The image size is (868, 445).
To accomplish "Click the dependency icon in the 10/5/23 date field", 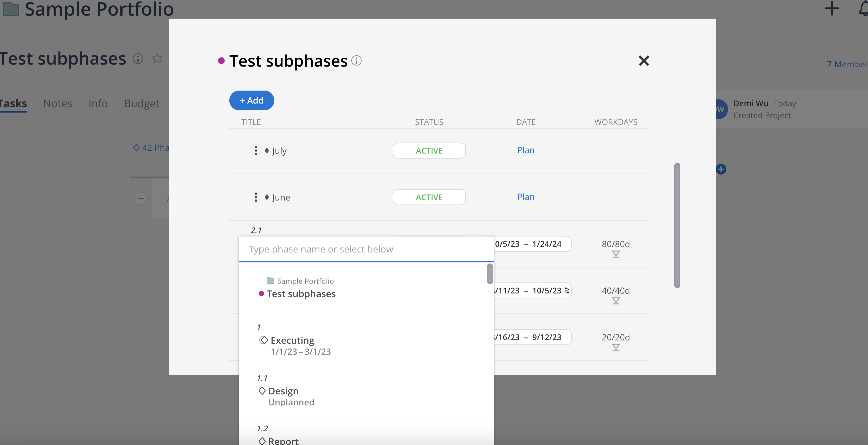I will point(567,290).
